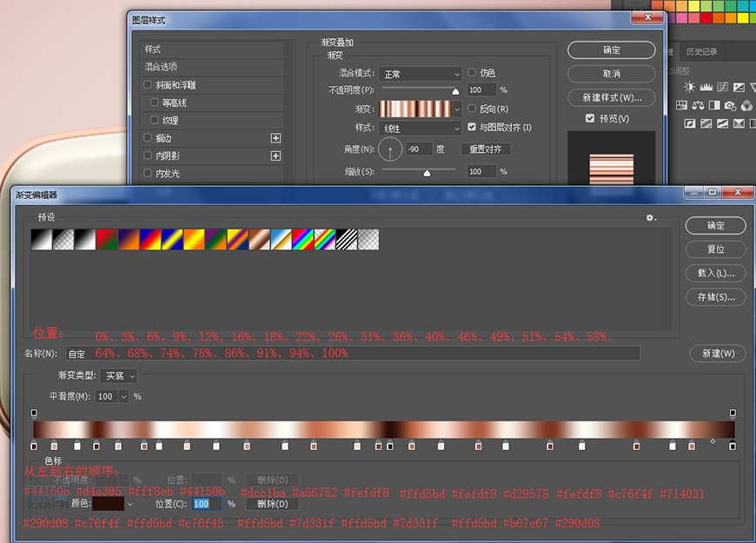Switch to the 历史记录 history tab

tap(701, 52)
